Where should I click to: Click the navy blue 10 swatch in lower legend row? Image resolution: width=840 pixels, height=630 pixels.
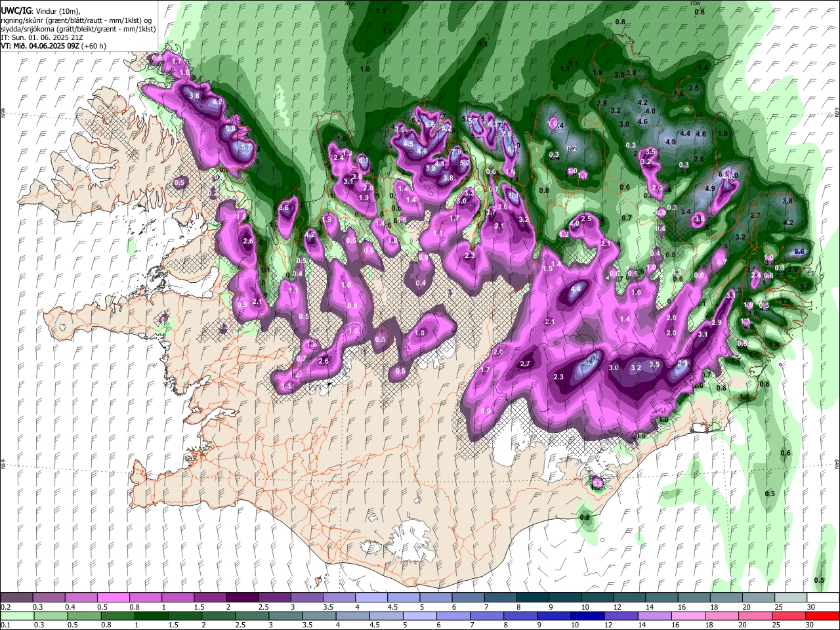pyautogui.click(x=586, y=616)
